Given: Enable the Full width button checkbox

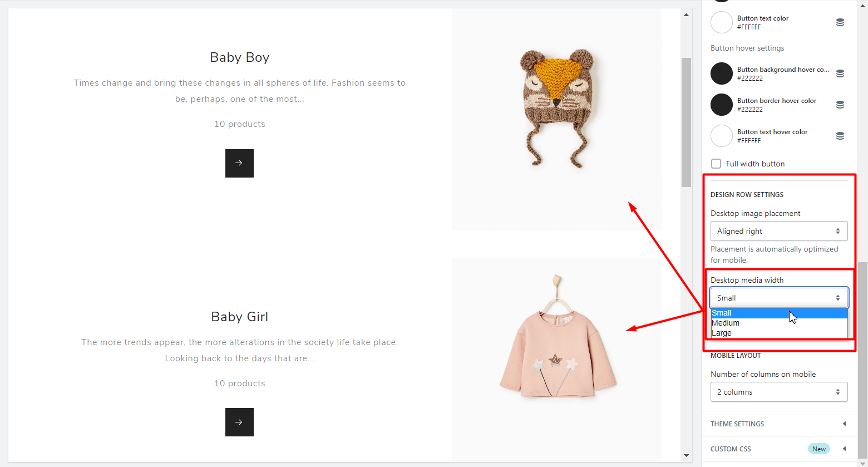Looking at the screenshot, I should point(716,164).
